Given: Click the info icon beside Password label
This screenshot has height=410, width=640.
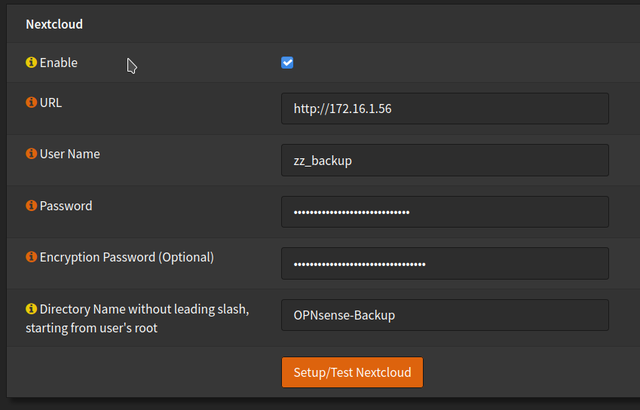Looking at the screenshot, I should click(31, 205).
